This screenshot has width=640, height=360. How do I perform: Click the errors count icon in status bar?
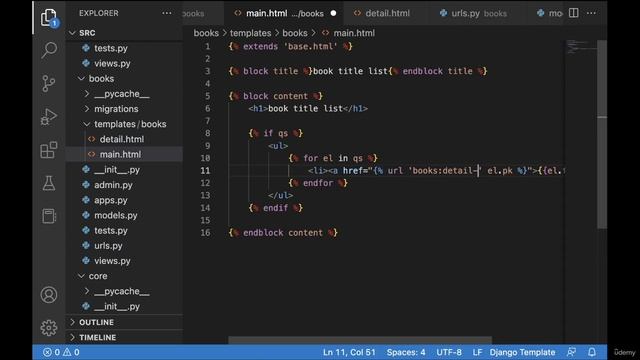(47, 352)
